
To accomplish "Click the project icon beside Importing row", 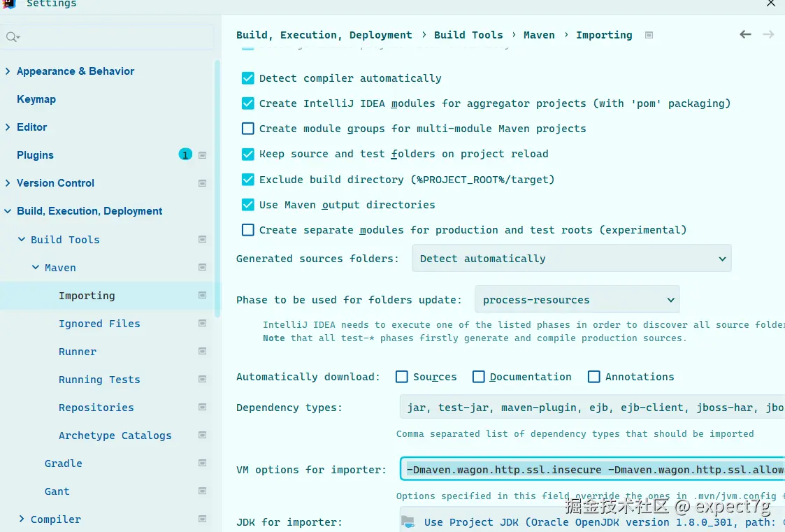I will [202, 295].
